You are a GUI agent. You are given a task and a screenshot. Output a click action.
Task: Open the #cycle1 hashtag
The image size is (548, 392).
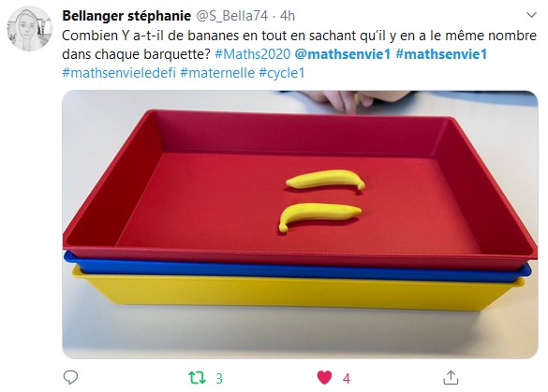[x=282, y=73]
